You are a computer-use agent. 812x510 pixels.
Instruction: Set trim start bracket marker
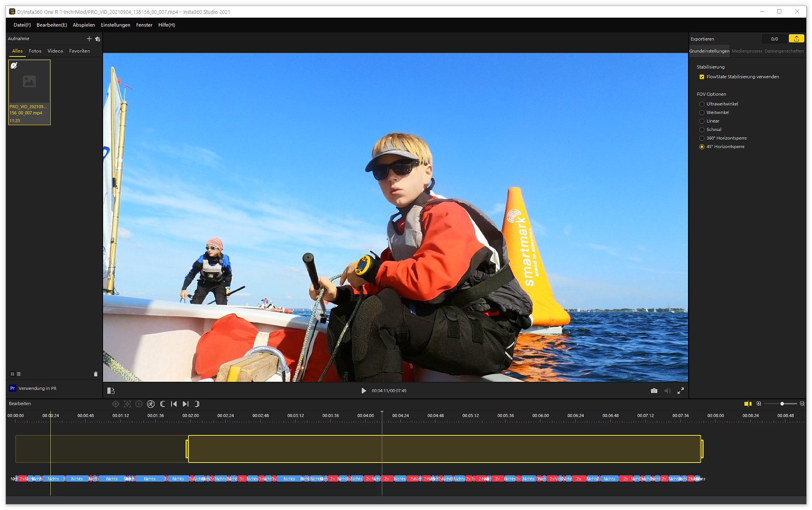pos(162,404)
